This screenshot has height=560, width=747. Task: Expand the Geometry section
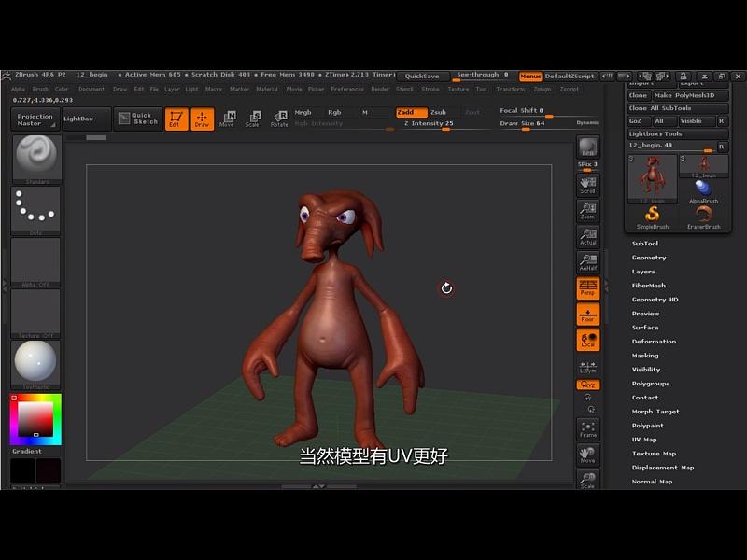(x=649, y=258)
